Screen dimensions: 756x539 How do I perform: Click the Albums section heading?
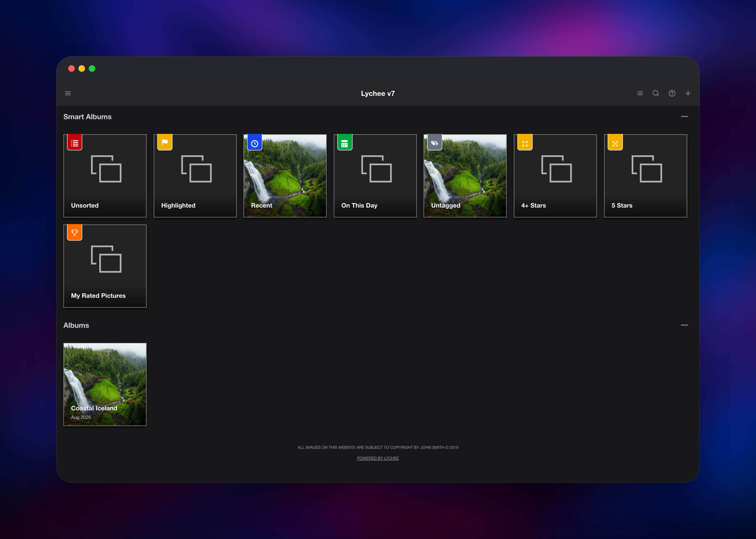click(76, 325)
